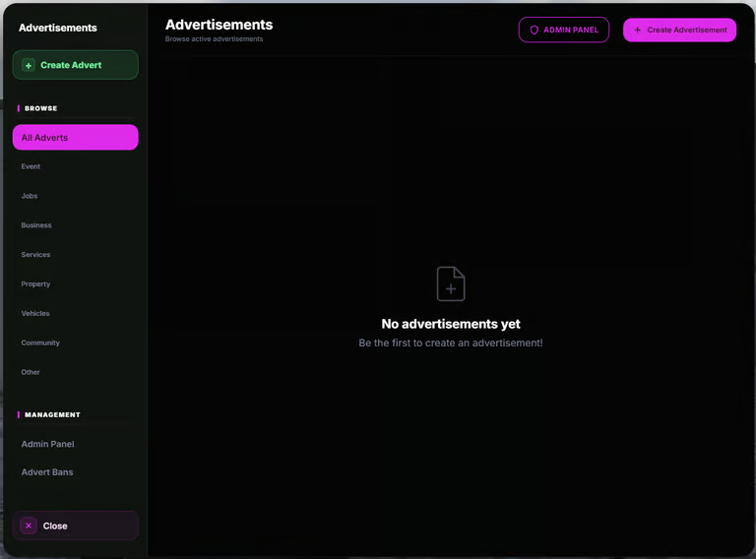Click the MANAGEMENT section heading

coord(52,415)
